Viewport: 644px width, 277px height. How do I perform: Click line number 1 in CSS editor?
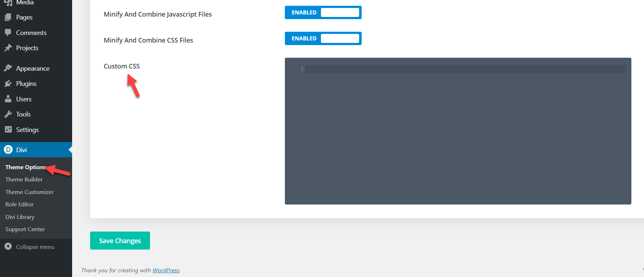tap(302, 69)
